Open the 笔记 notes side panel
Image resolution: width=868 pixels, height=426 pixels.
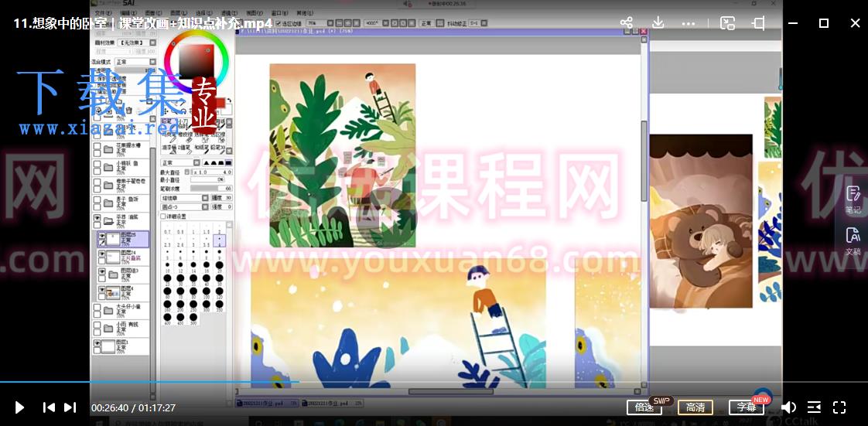coord(853,199)
